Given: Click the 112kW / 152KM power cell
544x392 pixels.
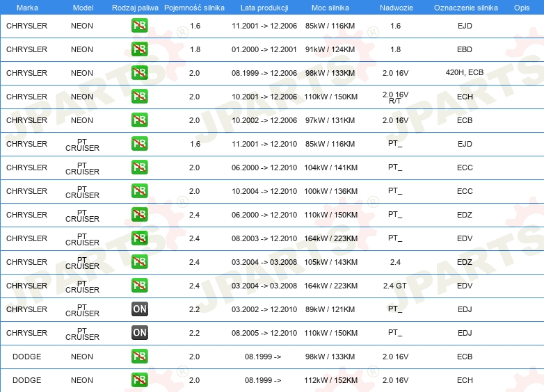Looking at the screenshot, I should (330, 380).
